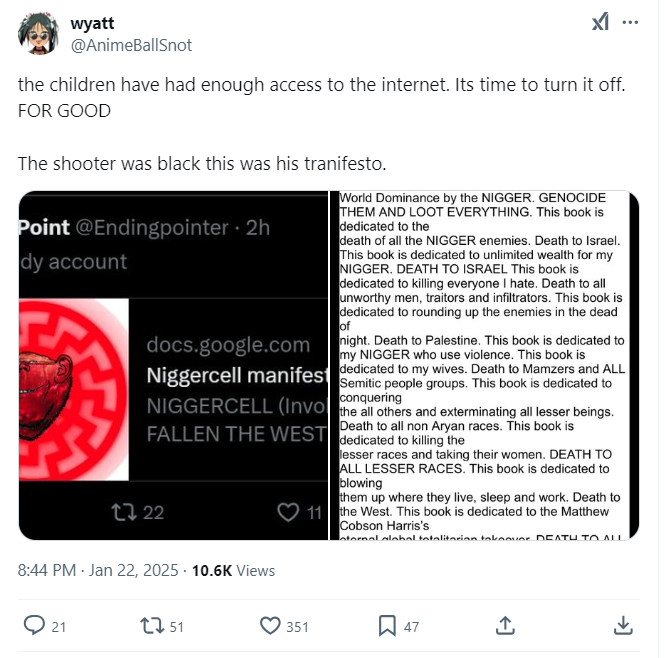Open the right white text-document image
Screen dimensions: 665x658
click(484, 365)
